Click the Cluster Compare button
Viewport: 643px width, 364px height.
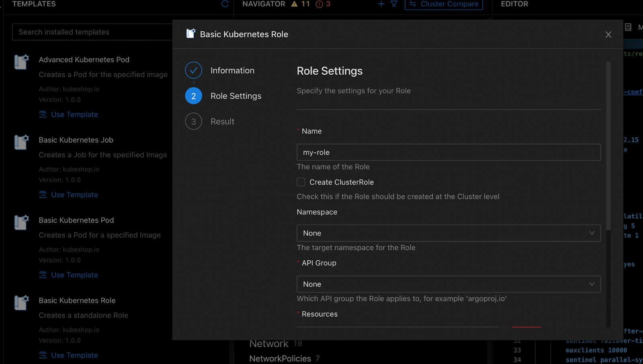444,4
